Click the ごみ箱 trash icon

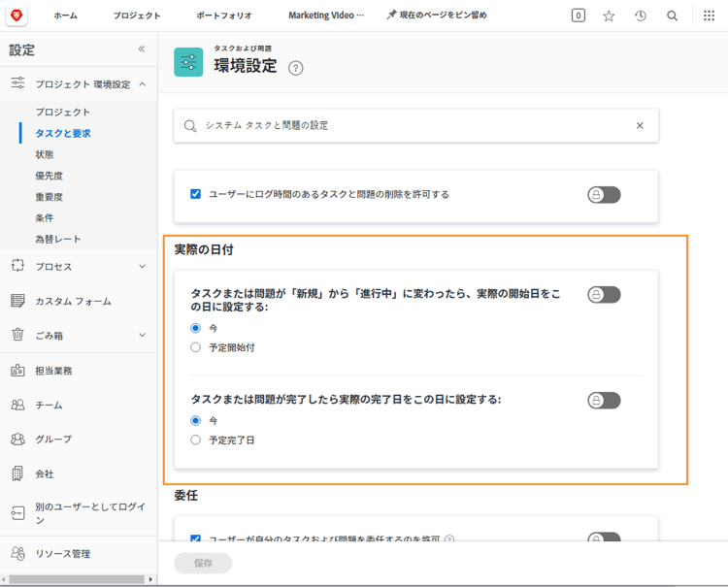pos(17,335)
